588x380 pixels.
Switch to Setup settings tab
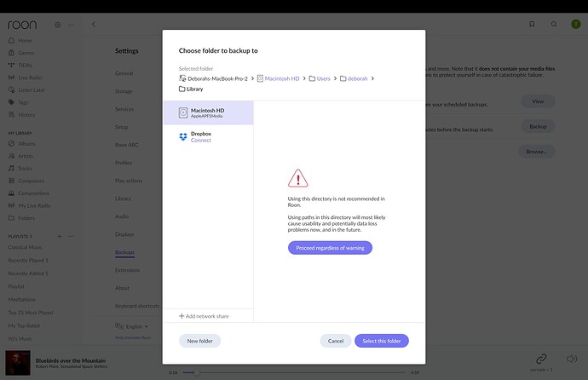(122, 127)
